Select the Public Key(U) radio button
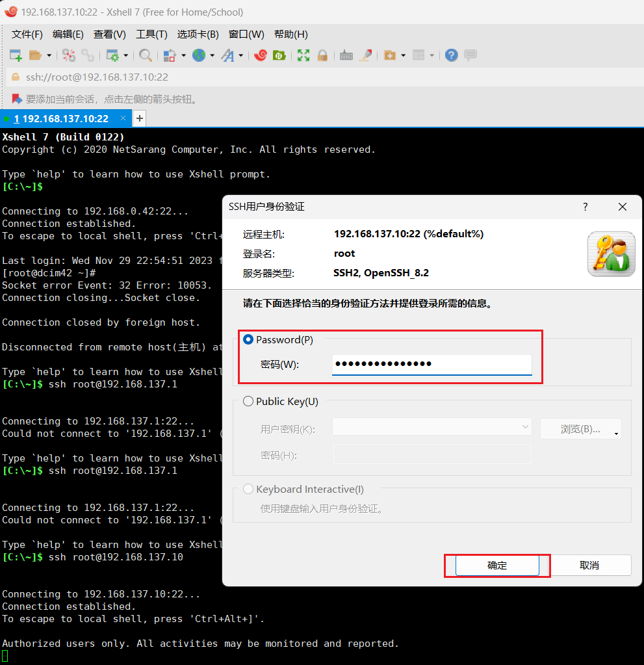 pyautogui.click(x=248, y=401)
